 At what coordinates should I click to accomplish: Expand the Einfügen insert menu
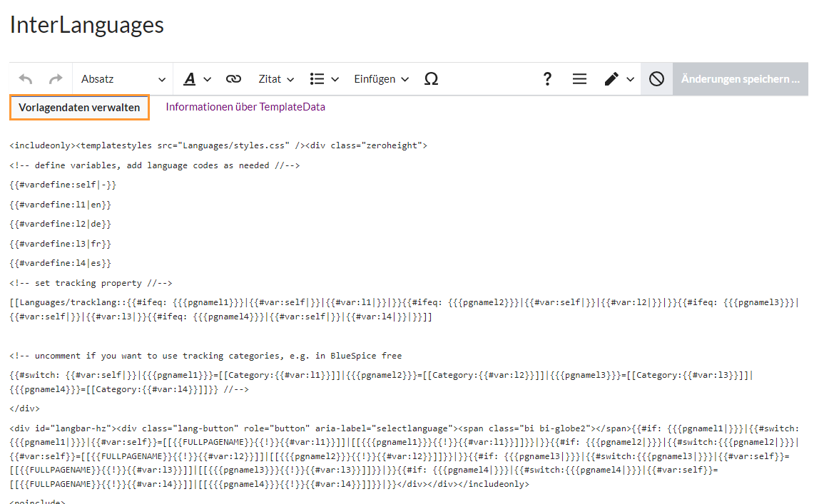coord(381,79)
